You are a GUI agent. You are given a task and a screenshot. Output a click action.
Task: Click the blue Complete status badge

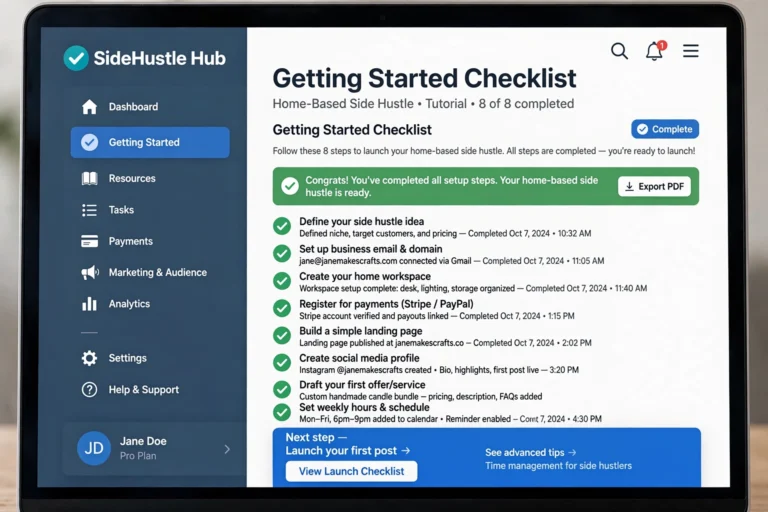click(665, 129)
